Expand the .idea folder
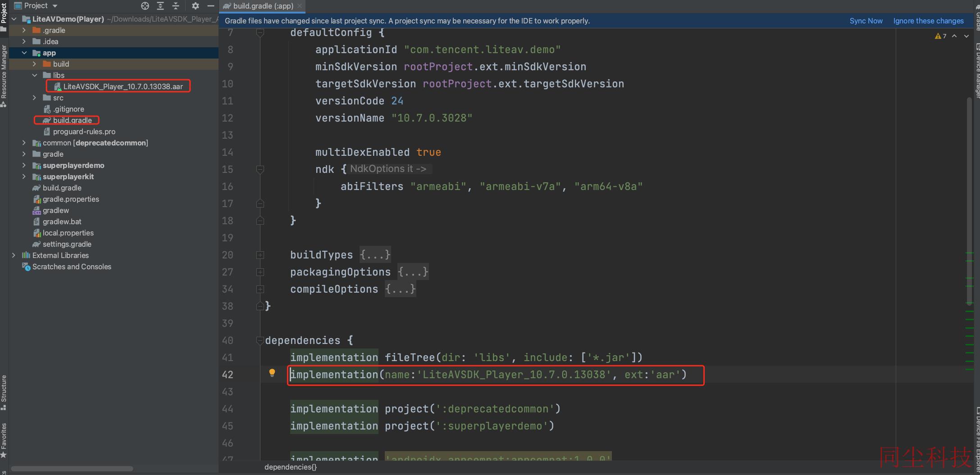 24,41
